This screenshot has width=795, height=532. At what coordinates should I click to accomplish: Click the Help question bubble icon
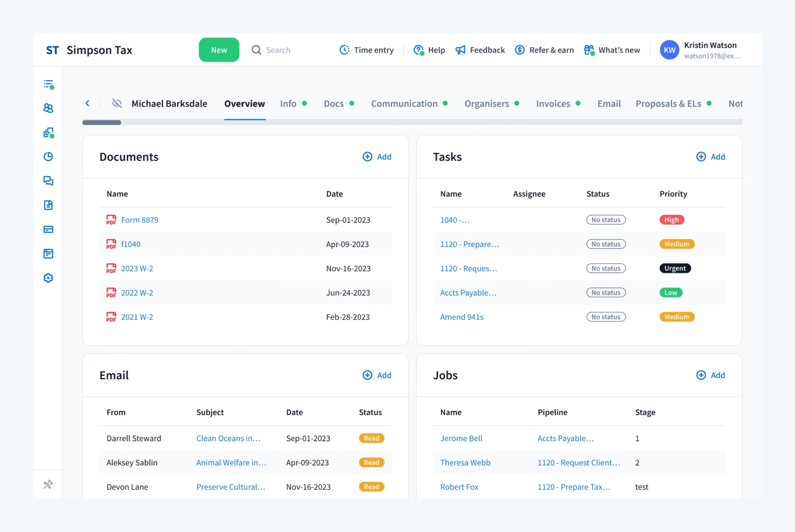point(419,50)
